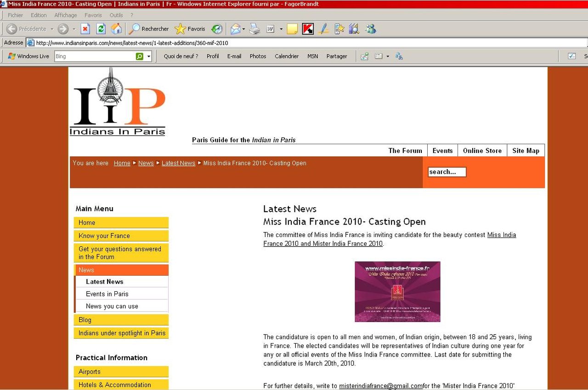The image size is (588, 390).
Task: Click the Latest News breadcrumb link
Action: pyautogui.click(x=179, y=163)
